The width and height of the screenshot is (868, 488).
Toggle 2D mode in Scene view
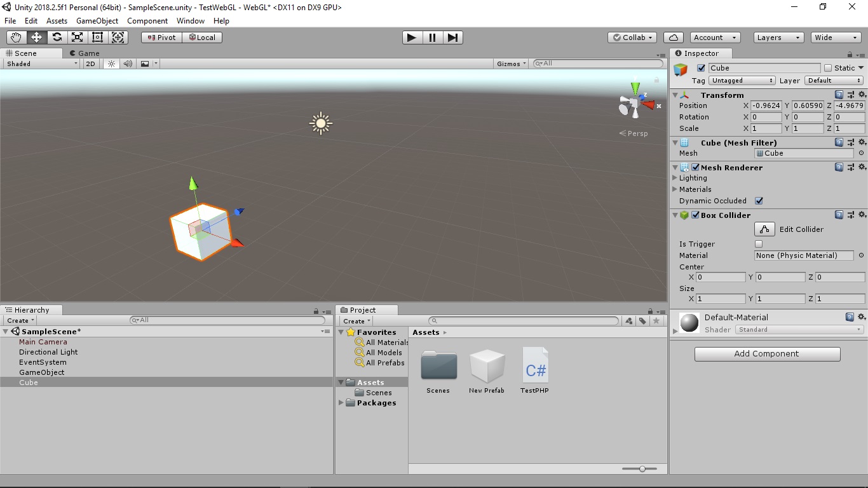click(90, 64)
